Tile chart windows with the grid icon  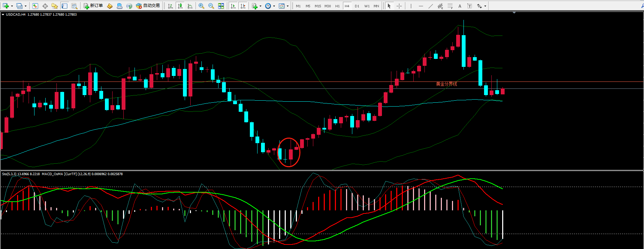point(221,6)
